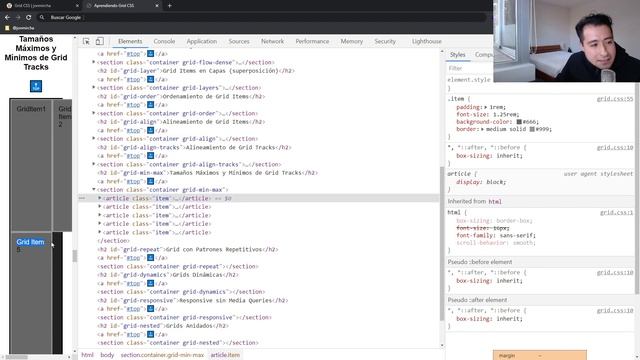The width and height of the screenshot is (640, 360).
Task: Activate the DevTools element inspector icon
Action: pyautogui.click(x=86, y=41)
